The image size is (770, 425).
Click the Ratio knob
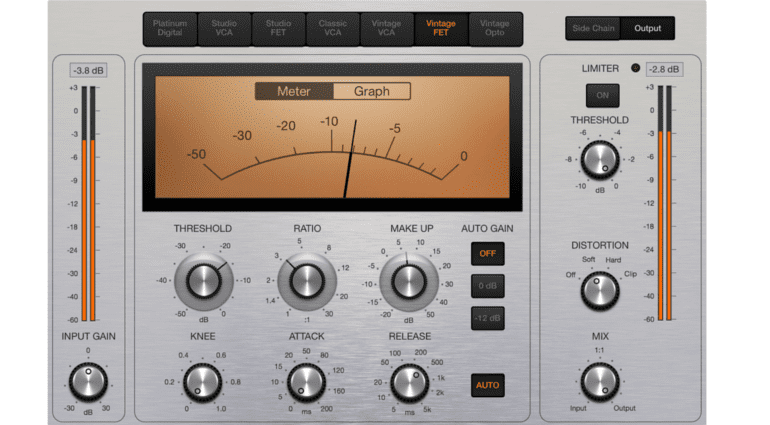click(306, 281)
